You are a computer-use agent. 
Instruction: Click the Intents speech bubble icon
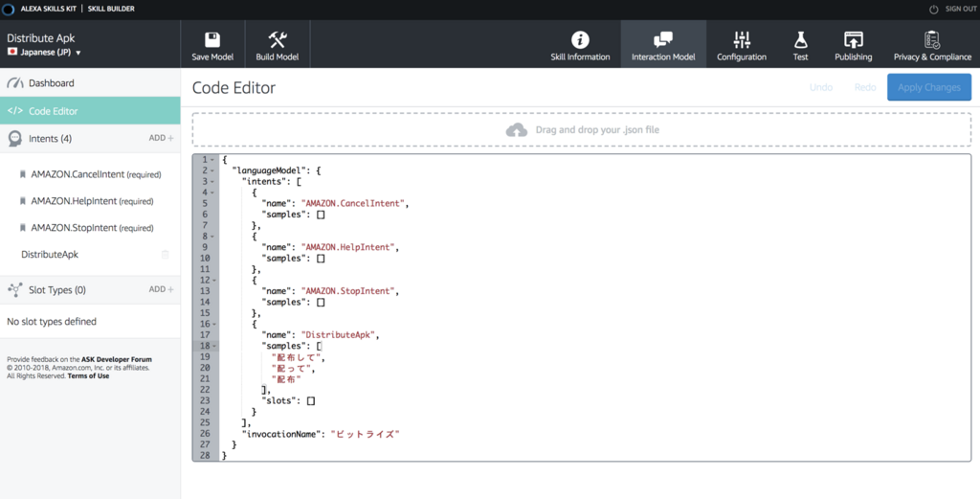click(x=15, y=139)
